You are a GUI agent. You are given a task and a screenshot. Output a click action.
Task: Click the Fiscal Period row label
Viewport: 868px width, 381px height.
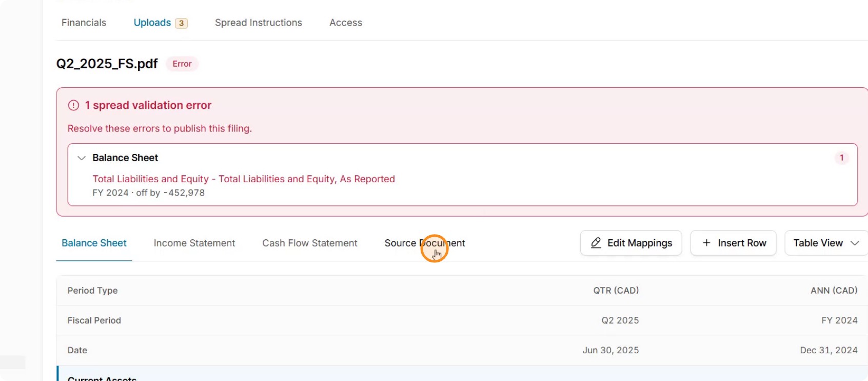94,320
